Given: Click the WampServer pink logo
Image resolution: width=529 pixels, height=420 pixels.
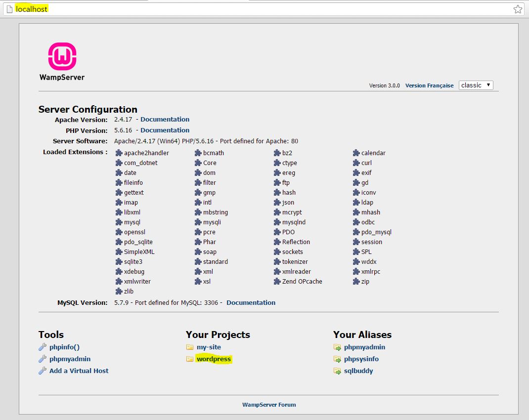Looking at the screenshot, I should 62,56.
